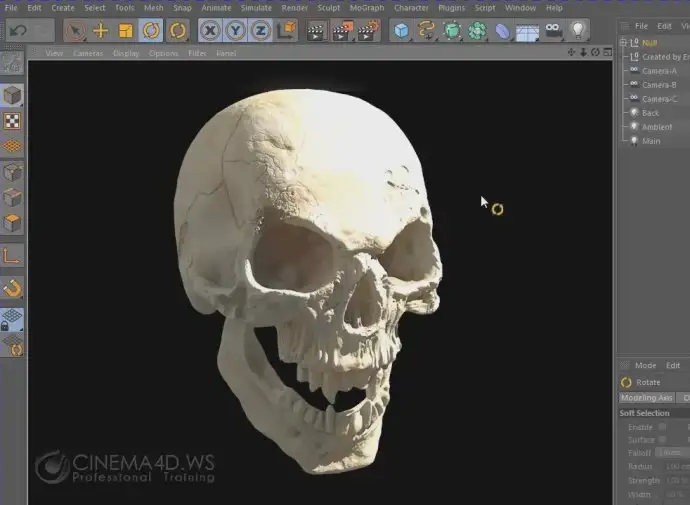Click viewport rotate camera icon
The height and width of the screenshot is (505, 690).
[x=595, y=52]
